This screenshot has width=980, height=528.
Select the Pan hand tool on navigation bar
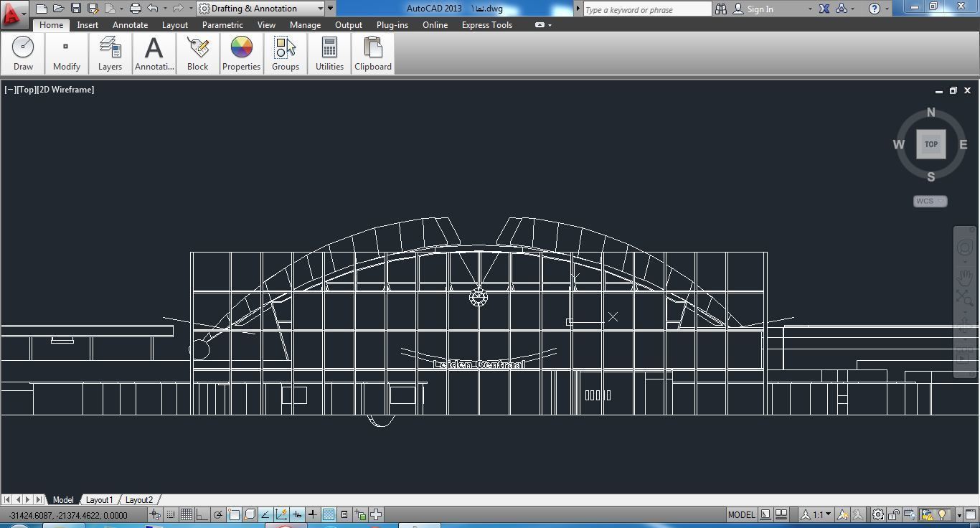964,278
